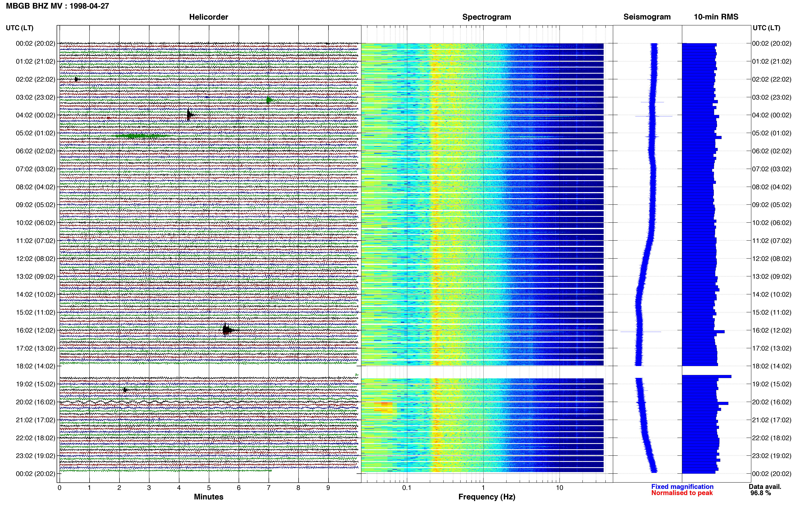Click the seismogram amplitude spike at 04:02
The height and width of the screenshot is (508, 812).
653,116
